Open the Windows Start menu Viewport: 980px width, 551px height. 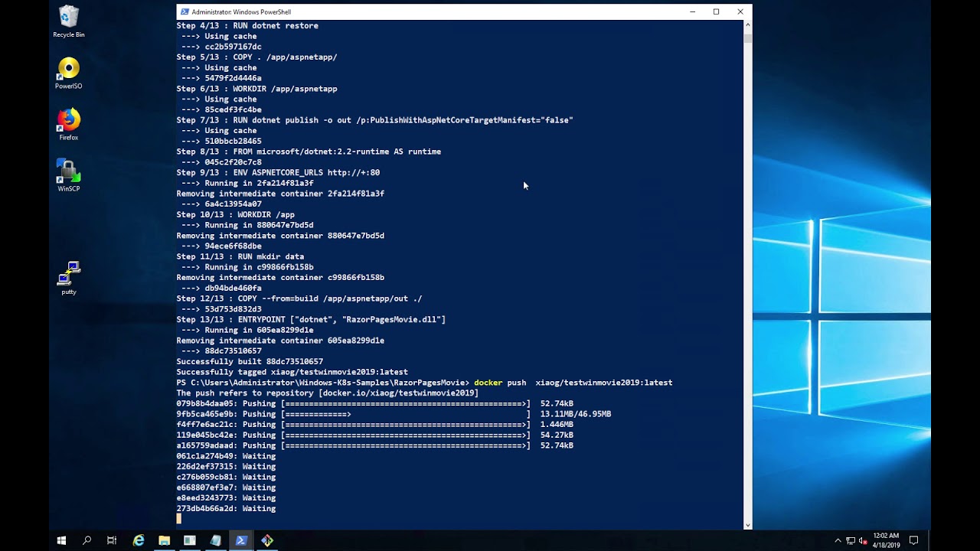[x=61, y=540]
